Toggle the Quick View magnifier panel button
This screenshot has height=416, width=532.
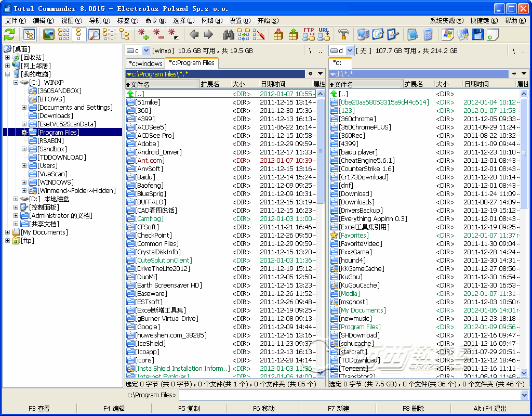point(94,34)
